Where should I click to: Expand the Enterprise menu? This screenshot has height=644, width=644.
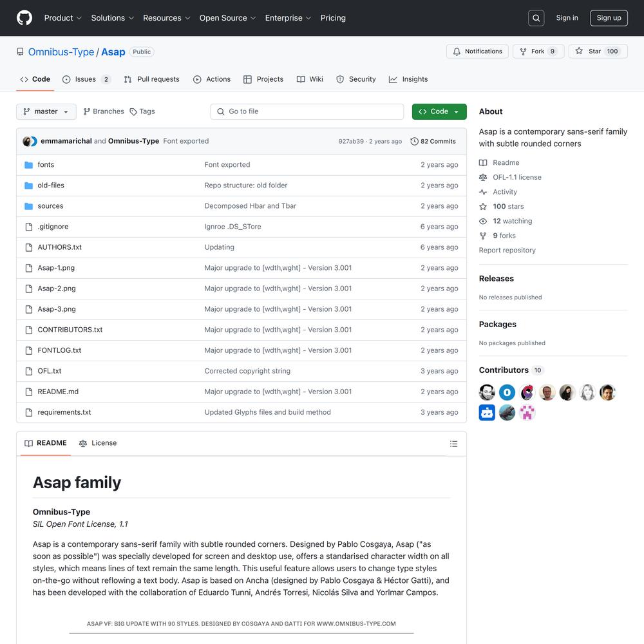click(288, 18)
